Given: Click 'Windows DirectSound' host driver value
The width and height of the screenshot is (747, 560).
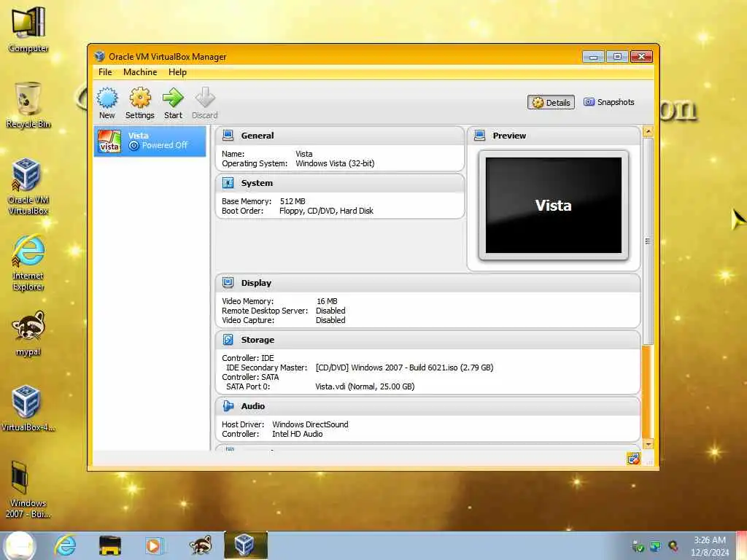Looking at the screenshot, I should 310,424.
